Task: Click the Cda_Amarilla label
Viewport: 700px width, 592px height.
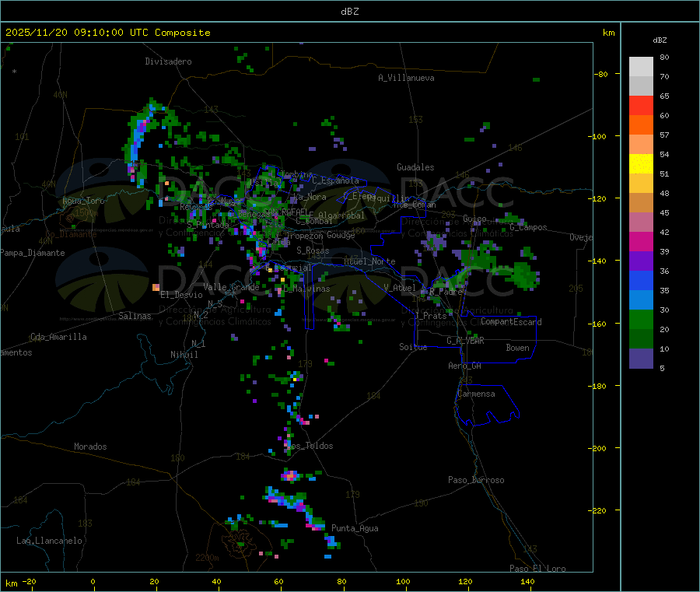Action: [58, 337]
